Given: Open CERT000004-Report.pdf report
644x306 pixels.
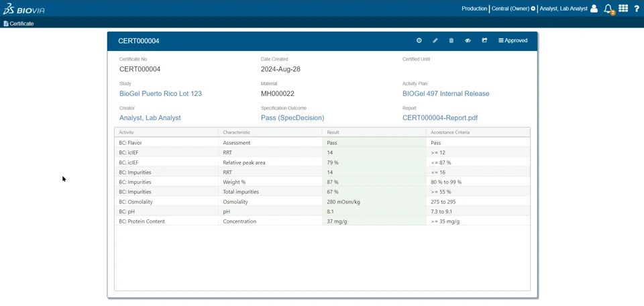Looking at the screenshot, I should (440, 118).
